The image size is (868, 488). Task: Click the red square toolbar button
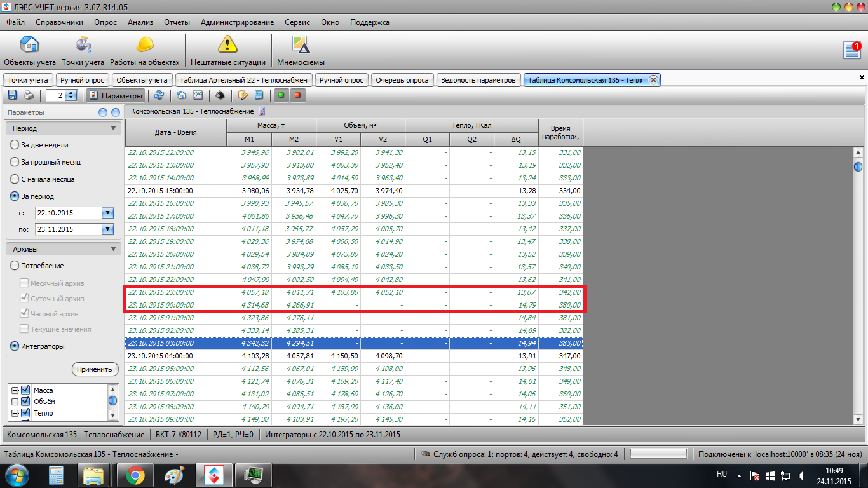coord(297,95)
